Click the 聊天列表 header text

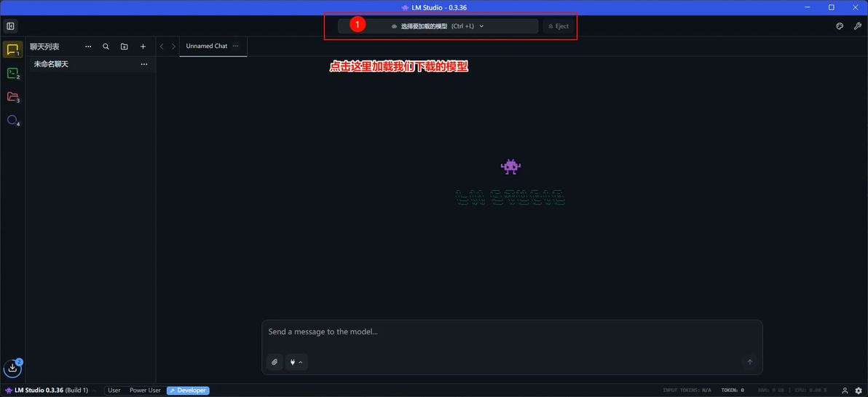pos(44,47)
